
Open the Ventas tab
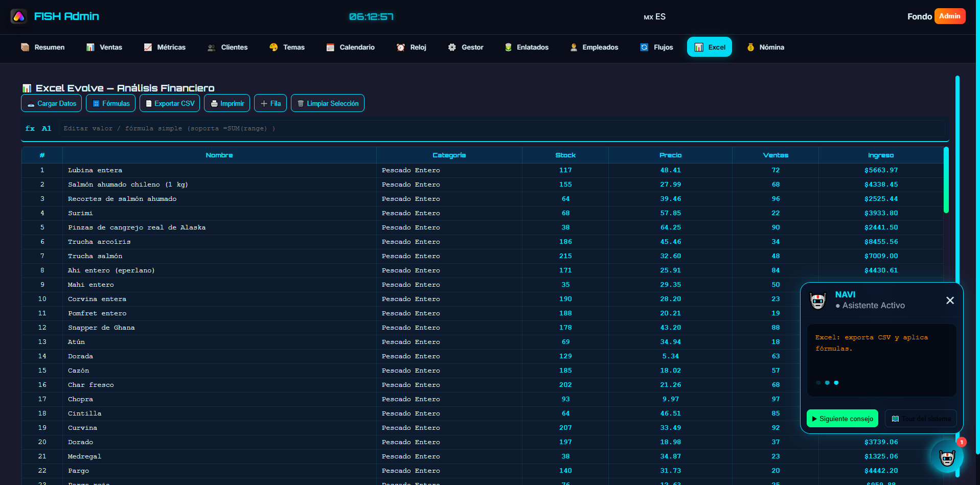(104, 47)
